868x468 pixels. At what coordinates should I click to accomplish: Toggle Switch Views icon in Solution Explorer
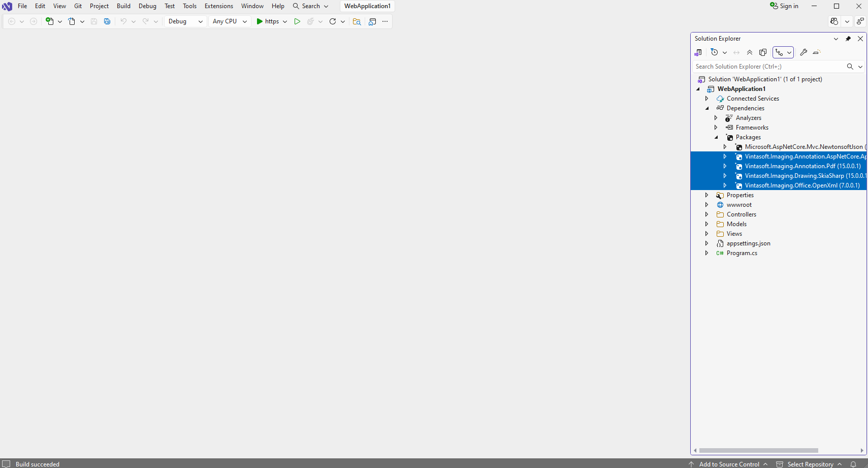point(698,52)
